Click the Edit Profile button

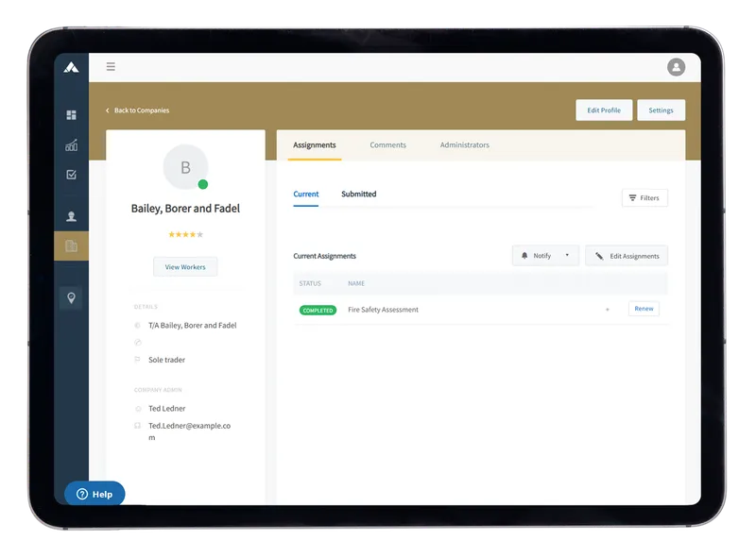(x=604, y=110)
